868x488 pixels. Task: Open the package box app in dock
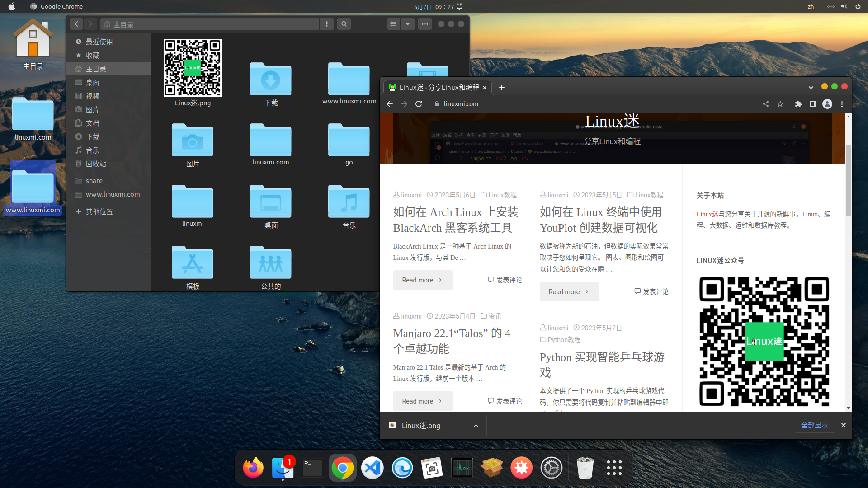point(492,468)
